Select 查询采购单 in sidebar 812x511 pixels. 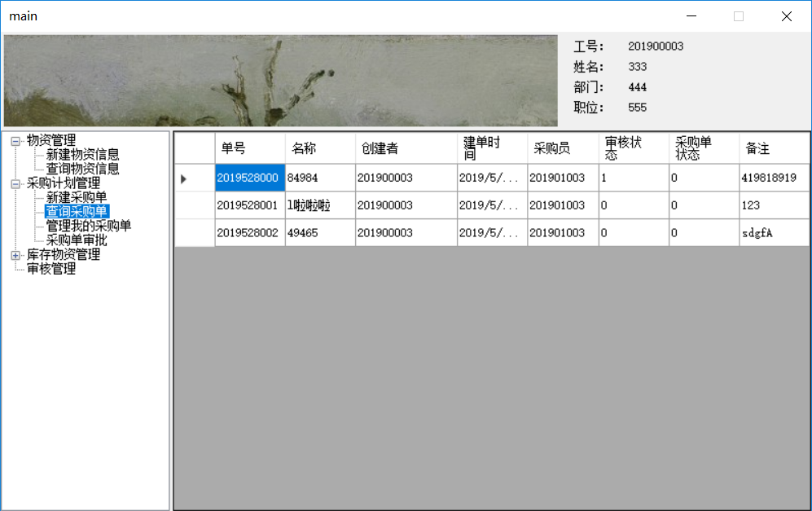[x=76, y=212]
